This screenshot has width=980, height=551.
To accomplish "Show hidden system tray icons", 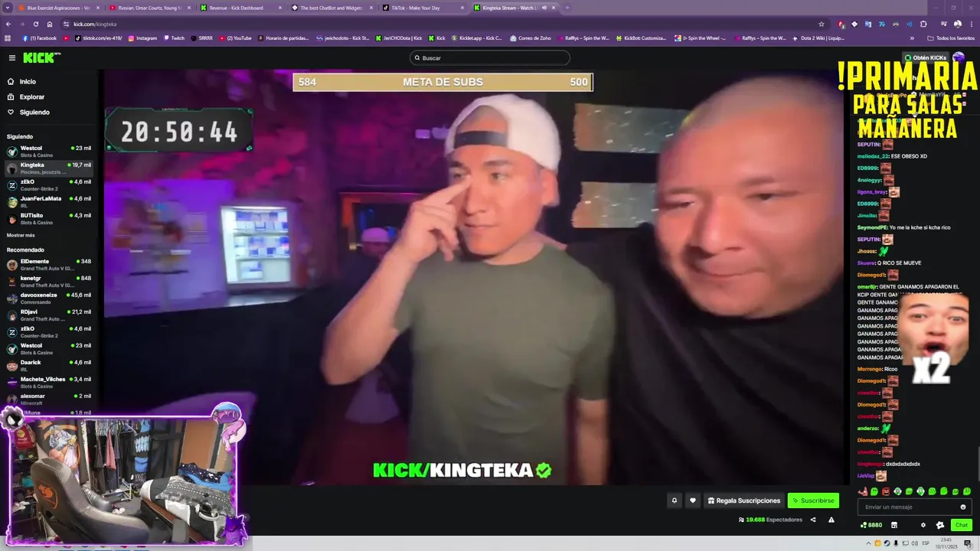I will tap(869, 543).
